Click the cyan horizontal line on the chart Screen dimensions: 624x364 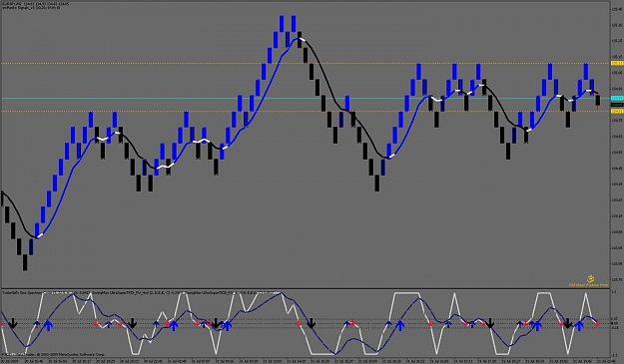click(306, 98)
